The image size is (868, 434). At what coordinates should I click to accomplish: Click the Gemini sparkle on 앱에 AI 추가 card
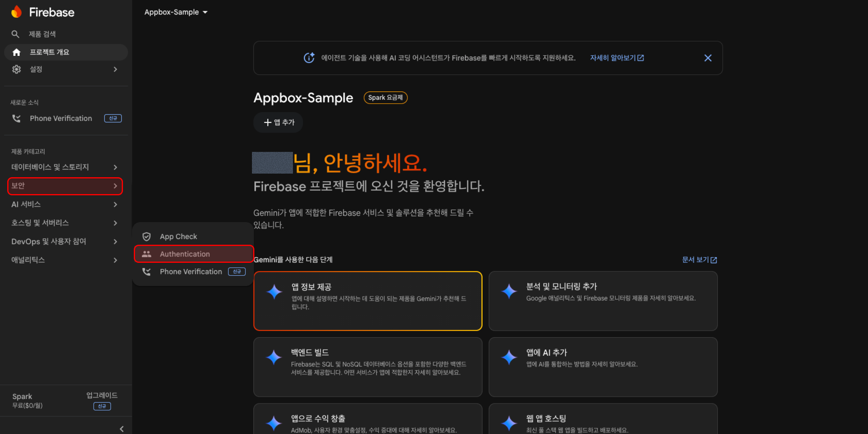pos(509,357)
